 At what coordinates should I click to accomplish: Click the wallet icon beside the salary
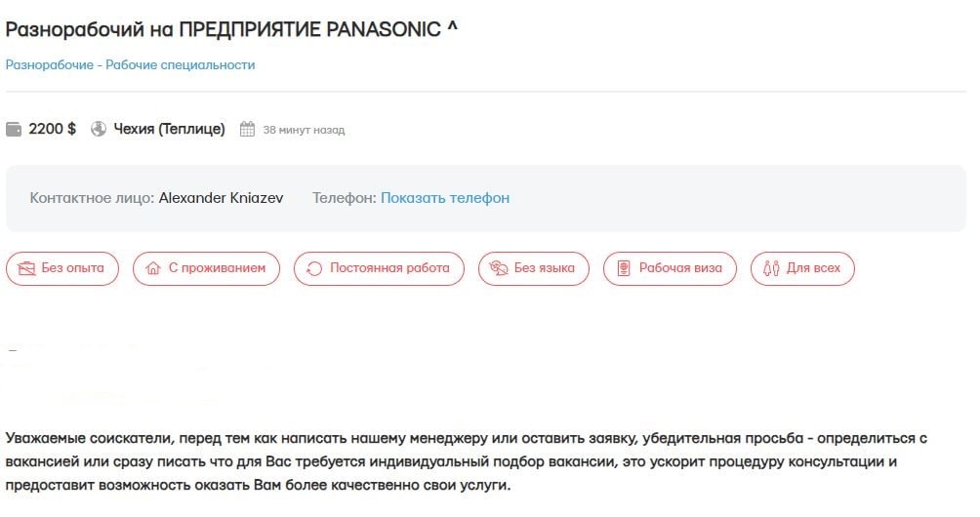[x=14, y=129]
